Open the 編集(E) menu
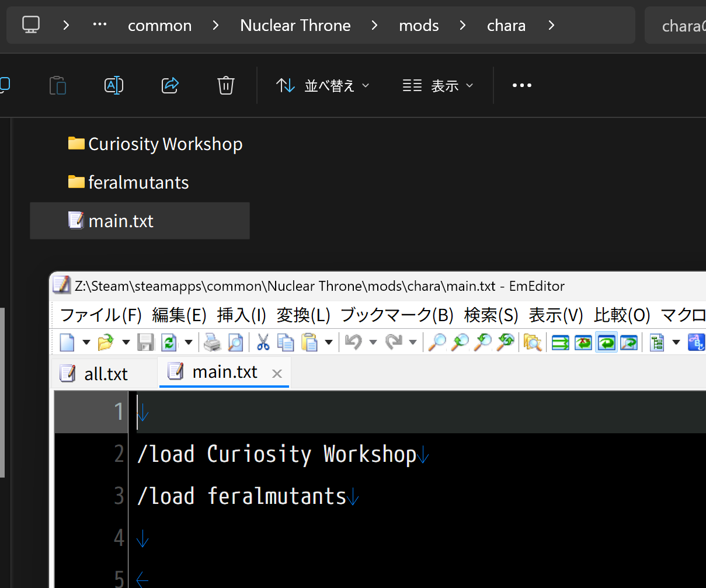The image size is (706, 588). click(179, 315)
